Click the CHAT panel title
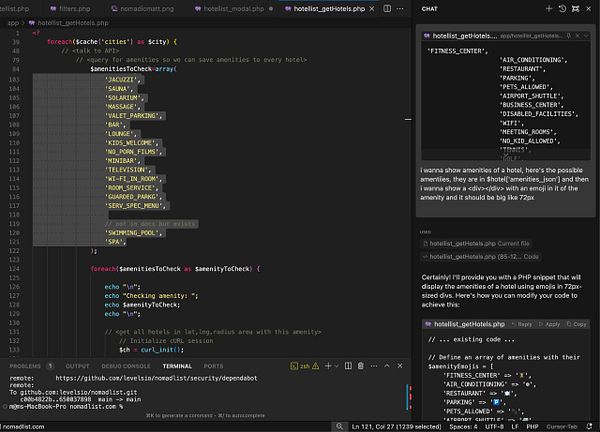The height and width of the screenshot is (432, 600). click(x=429, y=8)
